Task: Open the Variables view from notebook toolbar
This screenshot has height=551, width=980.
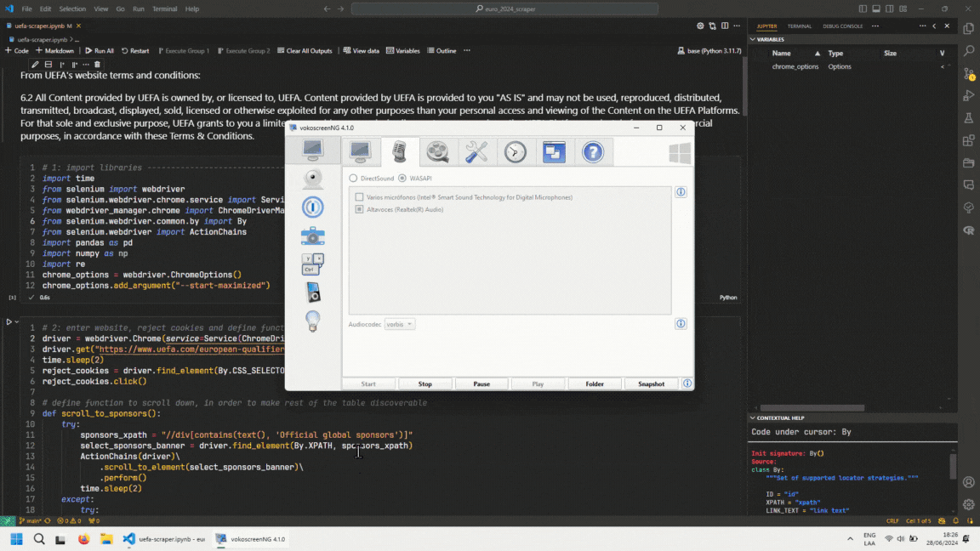Action: click(x=403, y=51)
